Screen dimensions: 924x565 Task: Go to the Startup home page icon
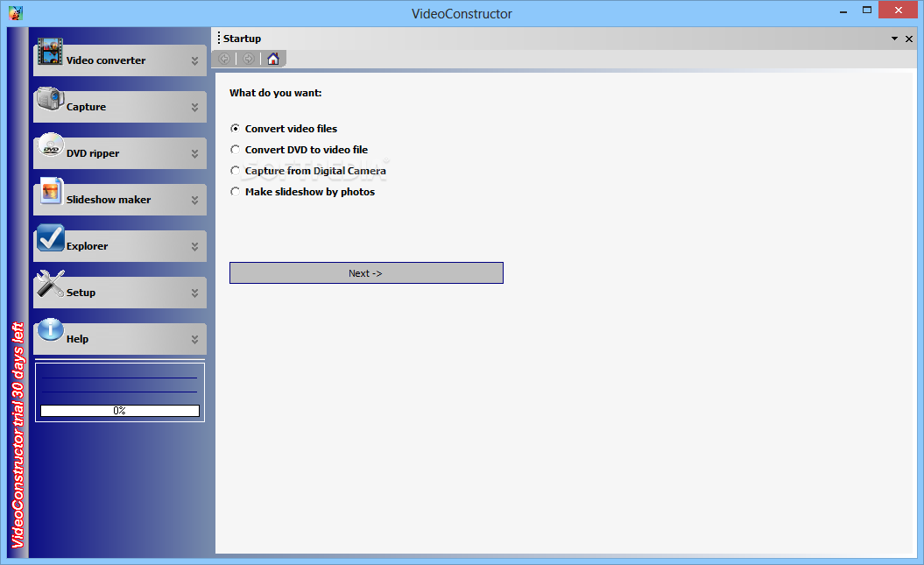point(273,59)
